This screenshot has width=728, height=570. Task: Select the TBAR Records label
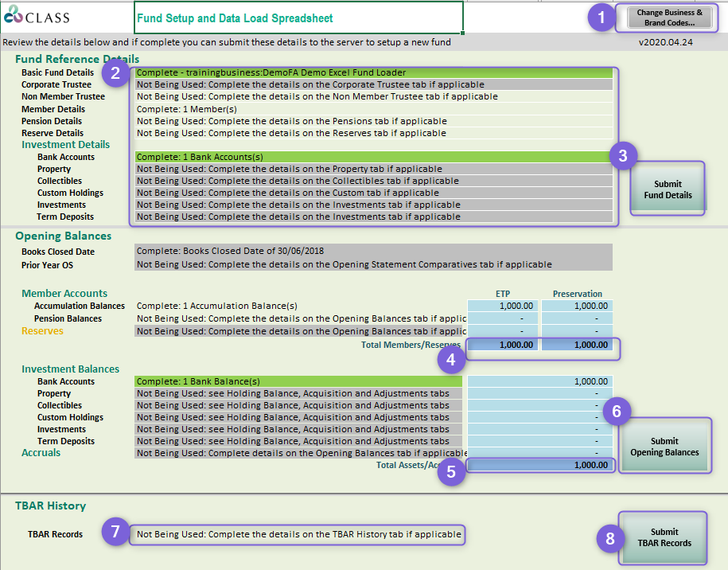(55, 534)
